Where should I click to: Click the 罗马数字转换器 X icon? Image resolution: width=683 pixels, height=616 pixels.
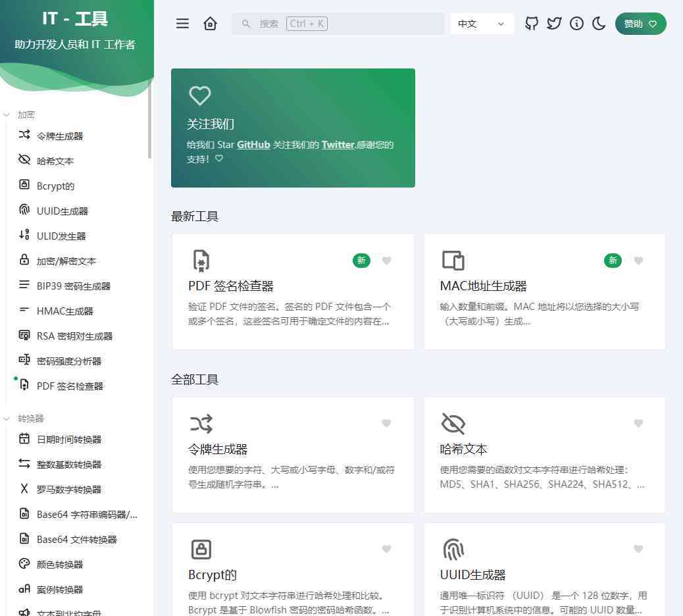(x=24, y=488)
